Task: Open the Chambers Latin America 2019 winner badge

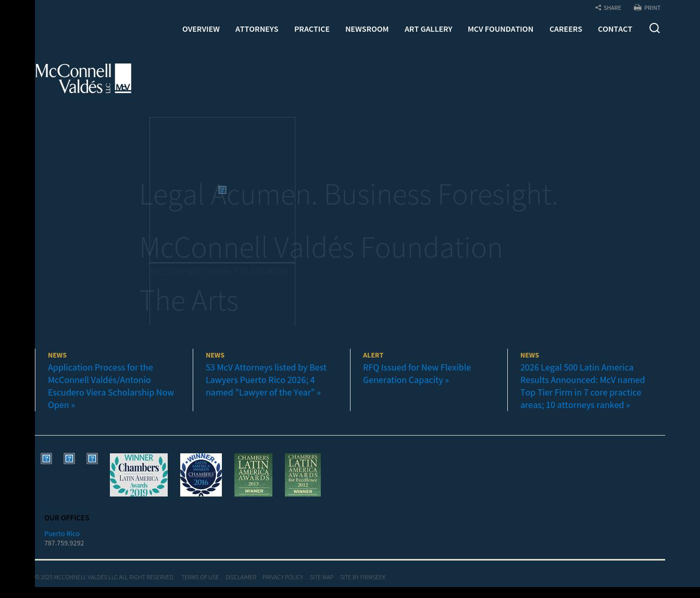Action: click(139, 475)
